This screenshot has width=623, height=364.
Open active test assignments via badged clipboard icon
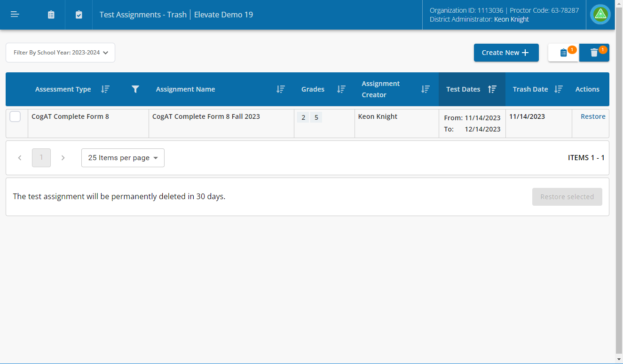point(563,53)
